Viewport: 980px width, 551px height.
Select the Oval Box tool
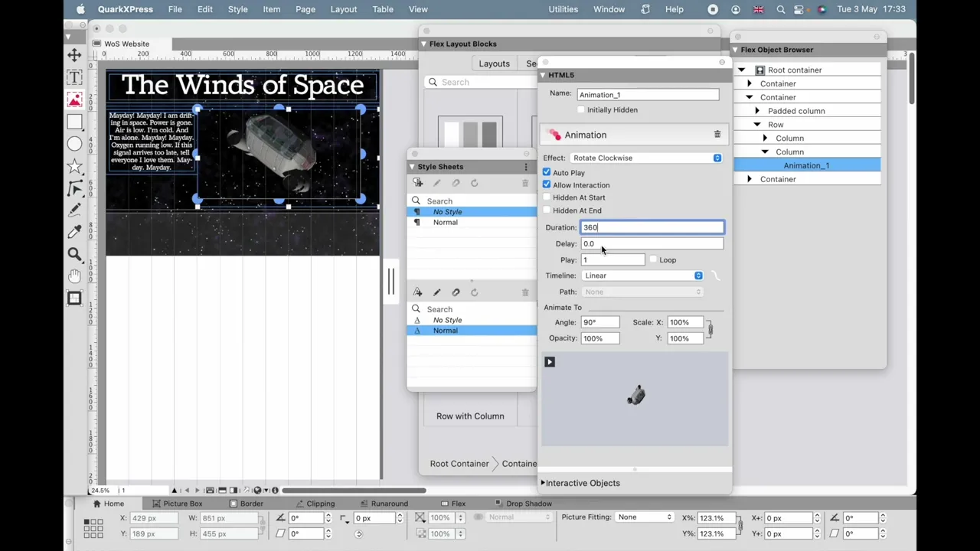coord(74,144)
